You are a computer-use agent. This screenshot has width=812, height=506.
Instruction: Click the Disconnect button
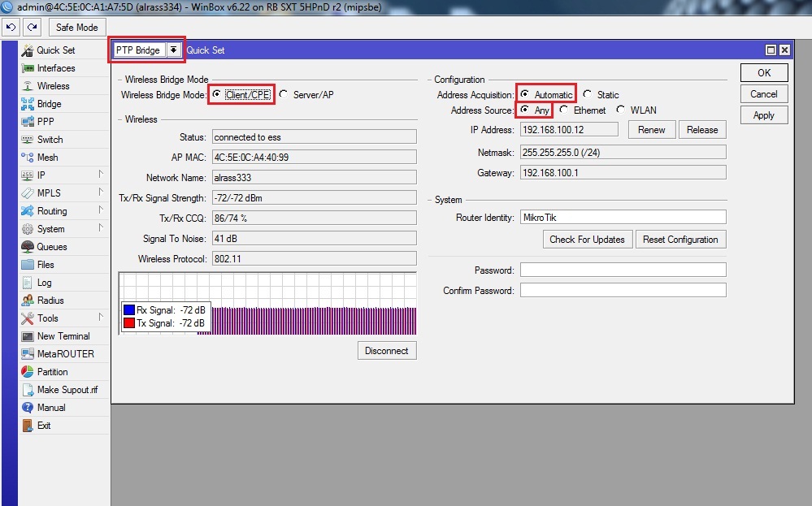tap(386, 351)
